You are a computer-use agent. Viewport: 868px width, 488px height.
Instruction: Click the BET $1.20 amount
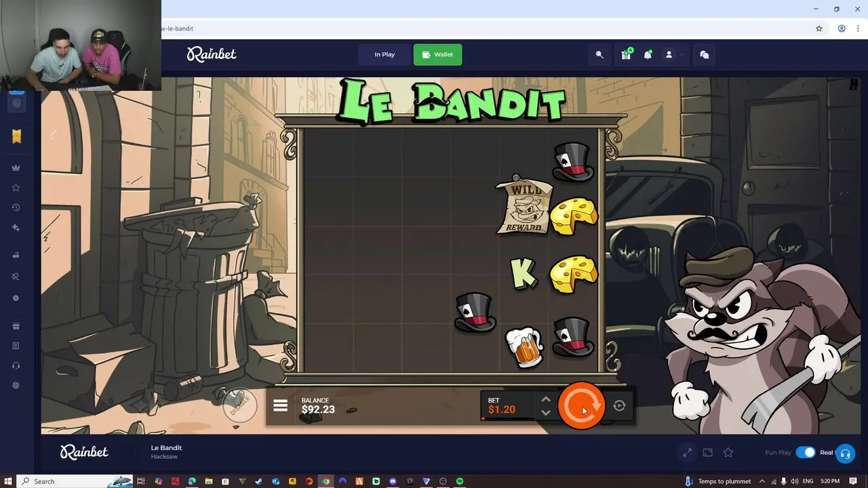click(502, 406)
